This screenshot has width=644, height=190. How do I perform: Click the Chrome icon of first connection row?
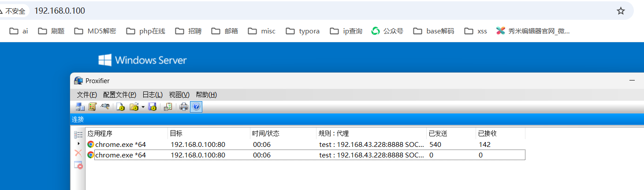[x=91, y=144]
